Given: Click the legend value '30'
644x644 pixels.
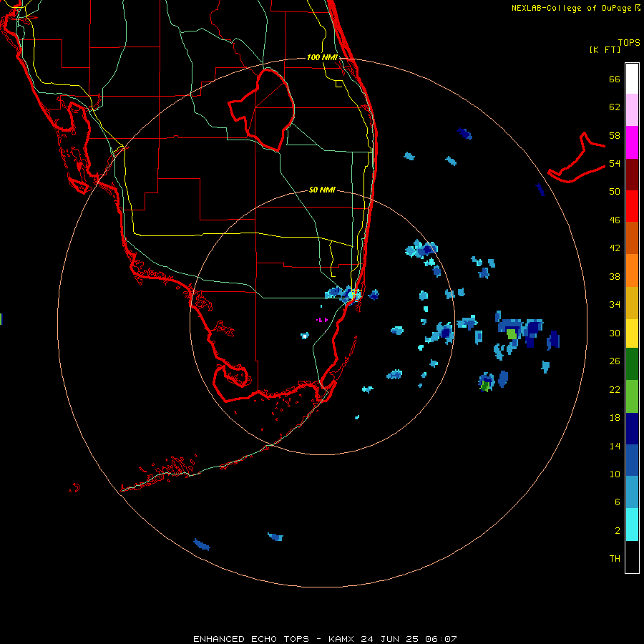Looking at the screenshot, I should (x=615, y=333).
